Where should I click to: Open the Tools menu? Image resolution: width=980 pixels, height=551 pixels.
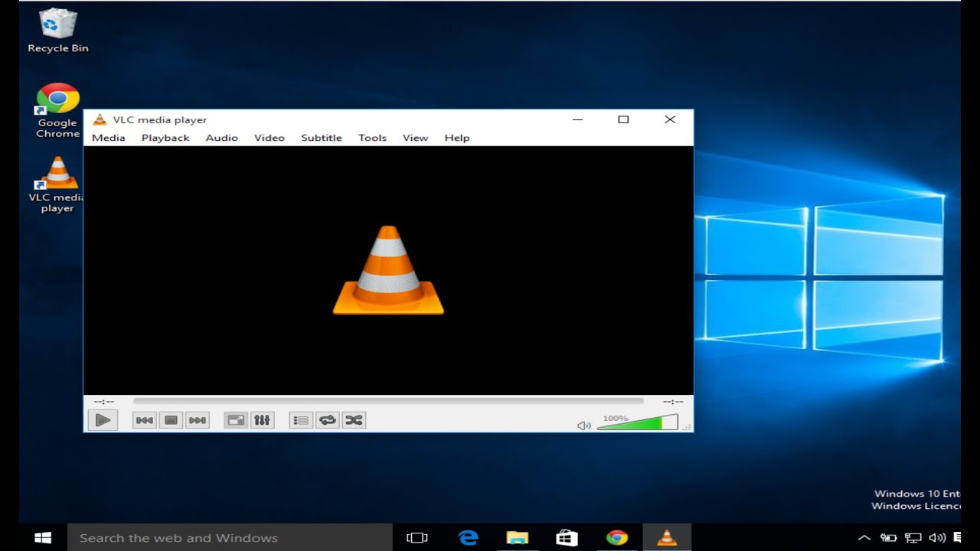tap(372, 138)
